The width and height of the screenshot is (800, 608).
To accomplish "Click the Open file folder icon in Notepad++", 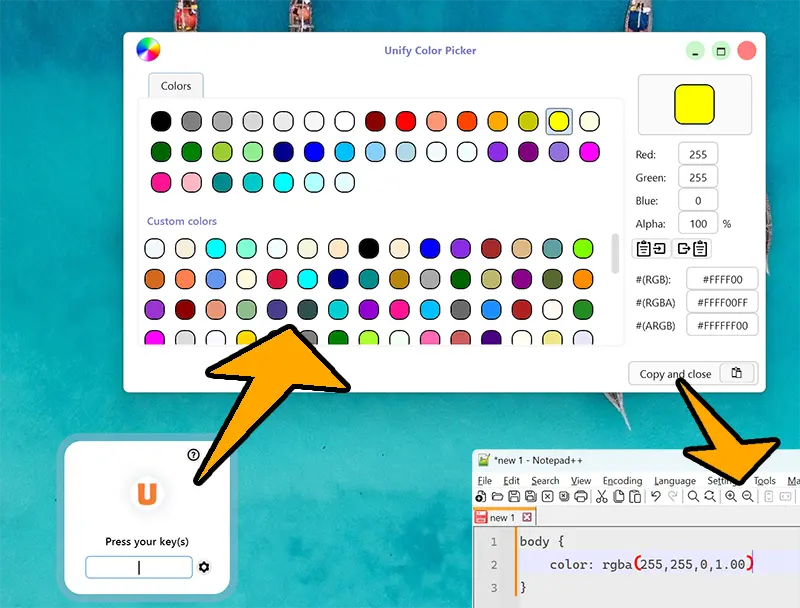I will coord(497,496).
